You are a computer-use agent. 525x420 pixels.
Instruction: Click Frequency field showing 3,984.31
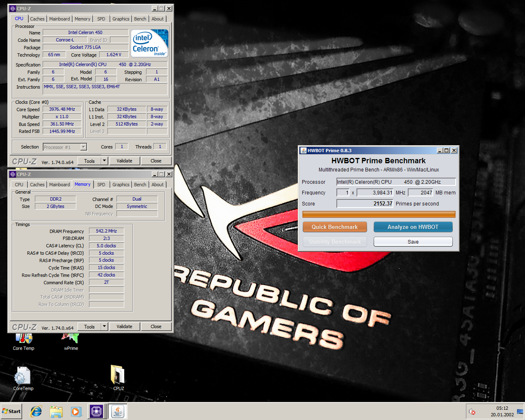(375, 192)
